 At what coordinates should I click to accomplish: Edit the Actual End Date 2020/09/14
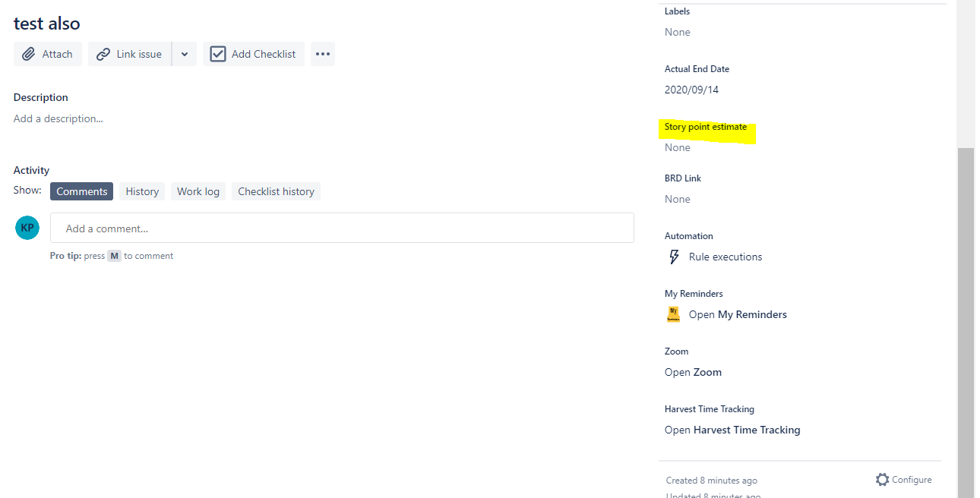pyautogui.click(x=691, y=90)
